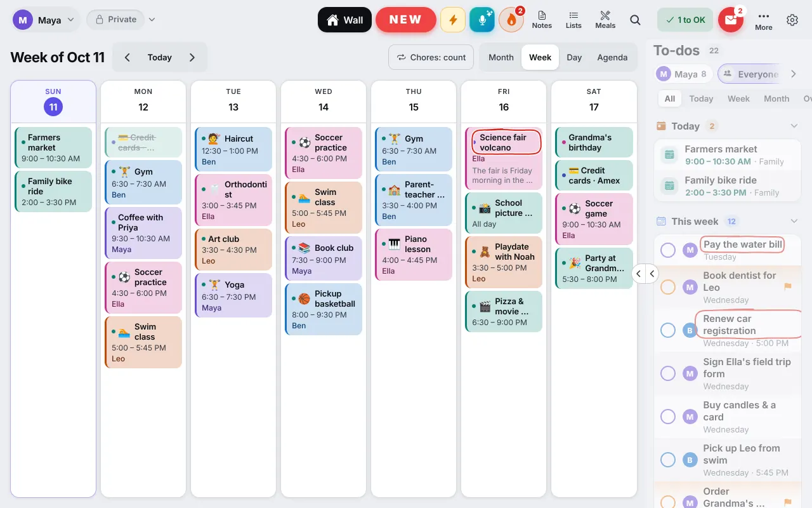Select the All to-dos tab
The image size is (812, 508).
pos(670,98)
